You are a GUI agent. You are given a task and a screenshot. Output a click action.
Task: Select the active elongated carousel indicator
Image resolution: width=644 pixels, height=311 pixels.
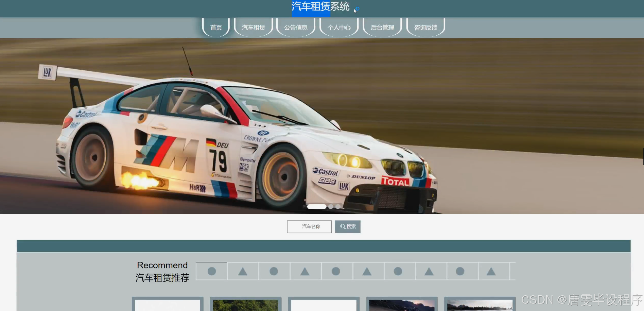[317, 206]
